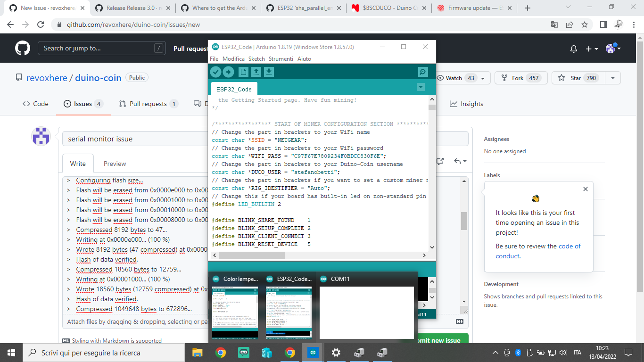Viewport: 644px width, 362px height.
Task: Click the translate page icon in address bar
Action: tap(554, 25)
